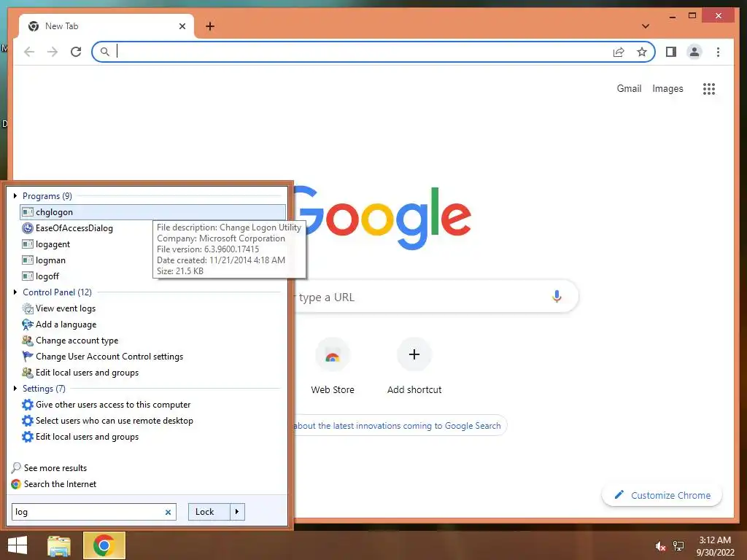Bookmark this tab with the star
Screen dimensions: 747x560
[642, 52]
